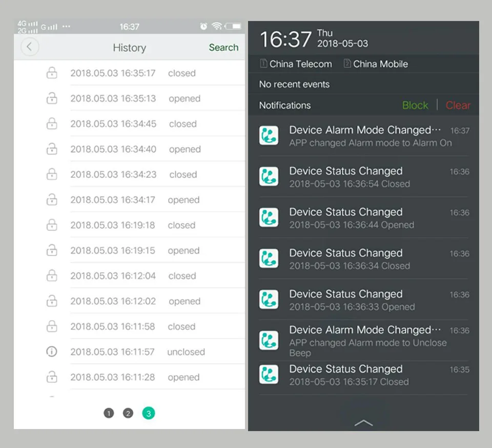Tap the China Telecom SIM label
492x448 pixels.
(x=296, y=64)
